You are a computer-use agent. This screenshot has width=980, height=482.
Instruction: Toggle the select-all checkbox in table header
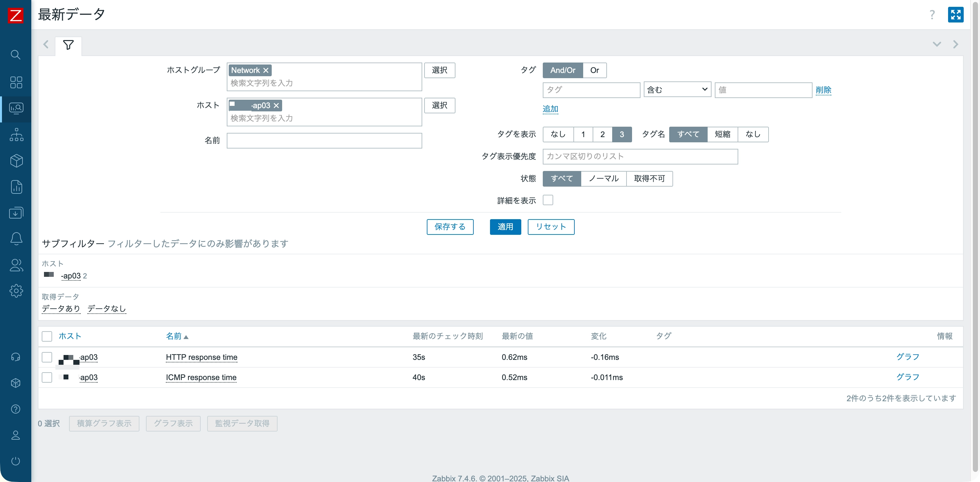click(x=47, y=336)
